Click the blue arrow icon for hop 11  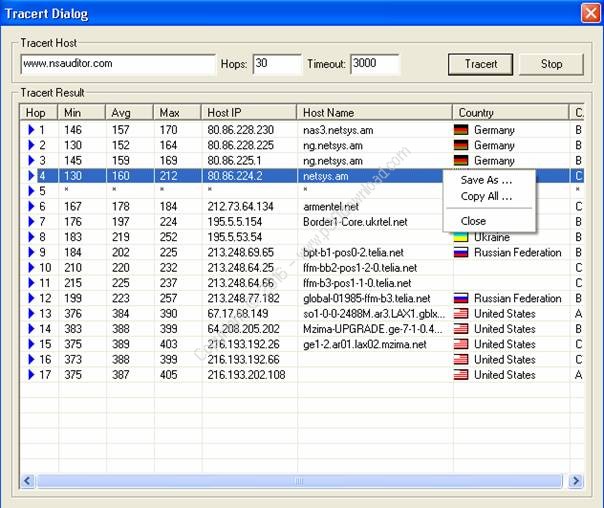coord(32,283)
